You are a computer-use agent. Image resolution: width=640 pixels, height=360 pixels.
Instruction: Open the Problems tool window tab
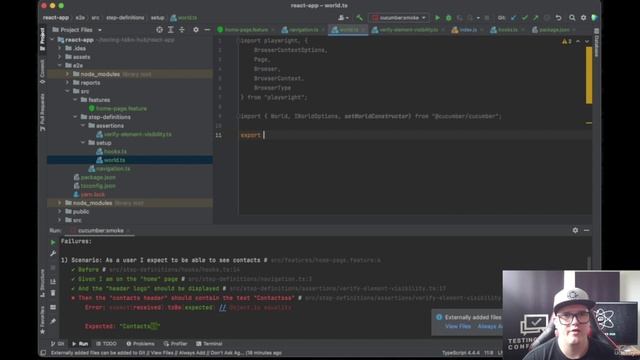[140, 344]
